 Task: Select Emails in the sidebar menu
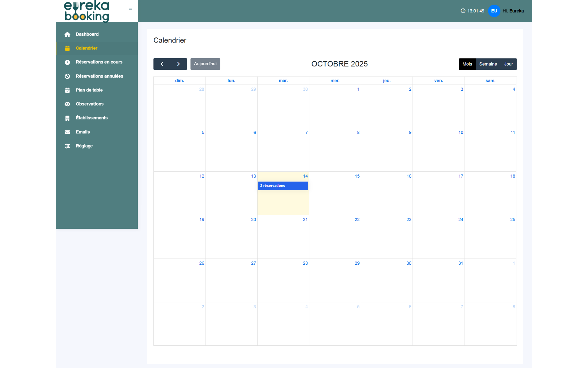(83, 132)
